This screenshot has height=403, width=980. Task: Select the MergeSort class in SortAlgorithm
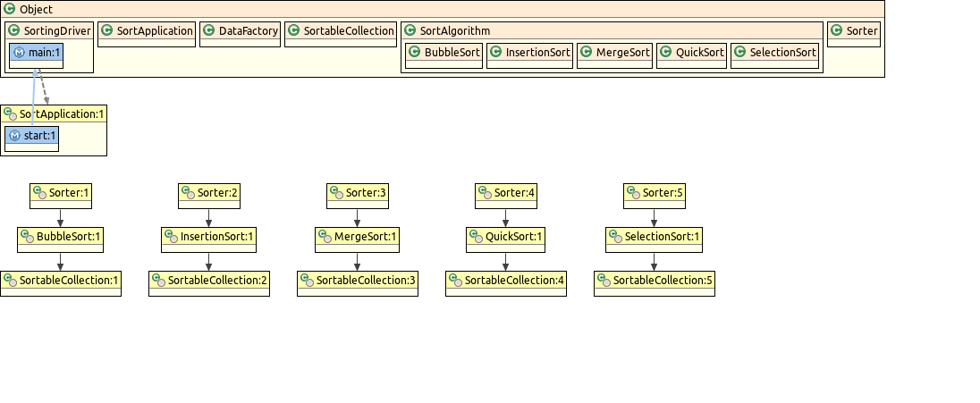point(613,53)
